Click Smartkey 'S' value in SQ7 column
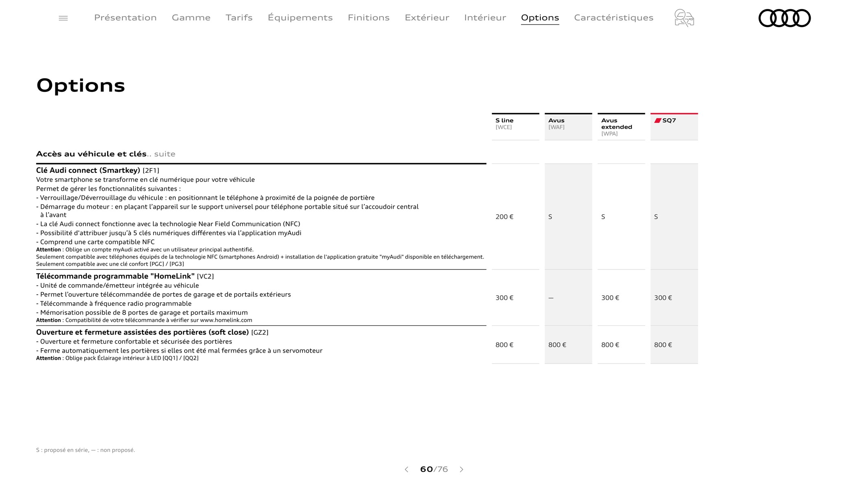Screen dimensions: 868x488 tap(656, 217)
